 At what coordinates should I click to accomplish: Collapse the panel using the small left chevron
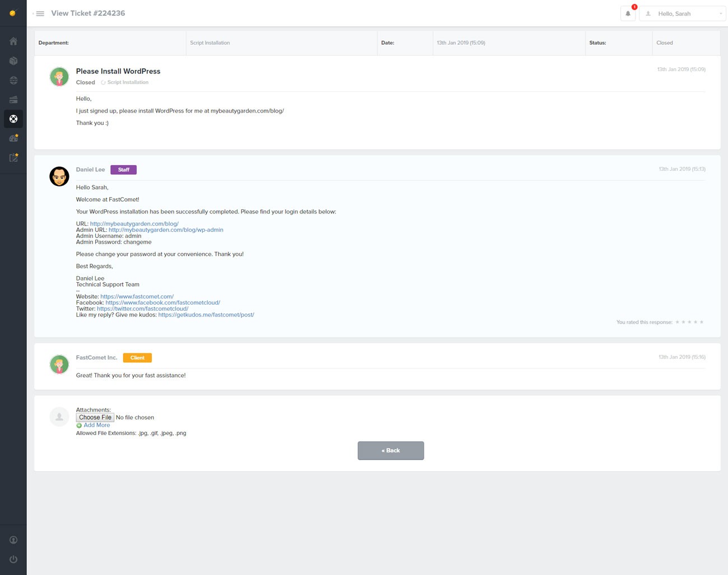[32, 13]
